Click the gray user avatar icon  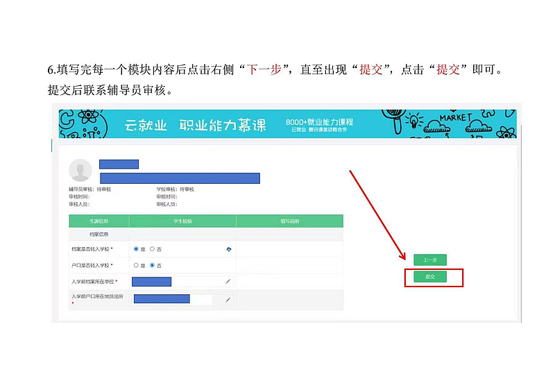[x=80, y=170]
